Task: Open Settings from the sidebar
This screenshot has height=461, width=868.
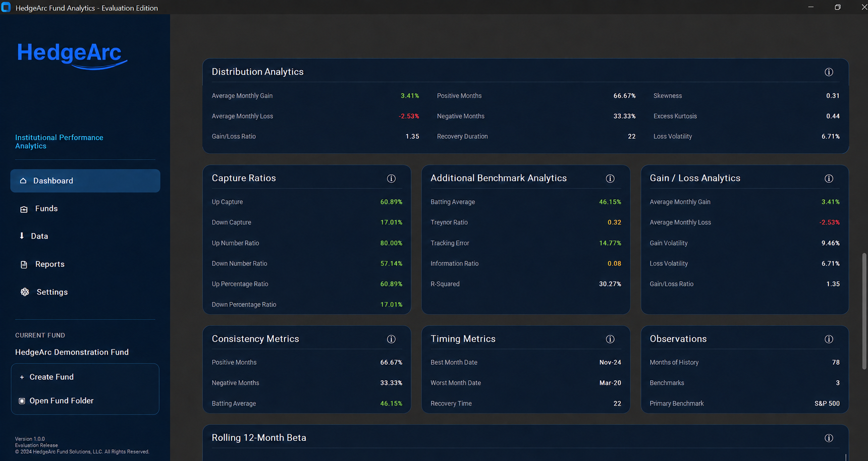Action: pyautogui.click(x=85, y=292)
